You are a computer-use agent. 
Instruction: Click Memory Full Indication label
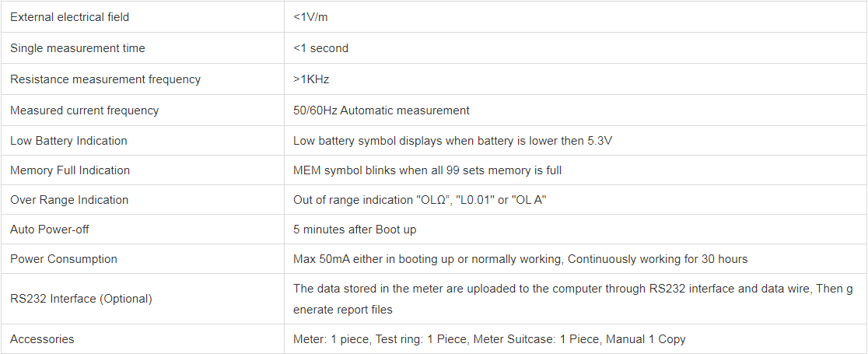pos(70,170)
